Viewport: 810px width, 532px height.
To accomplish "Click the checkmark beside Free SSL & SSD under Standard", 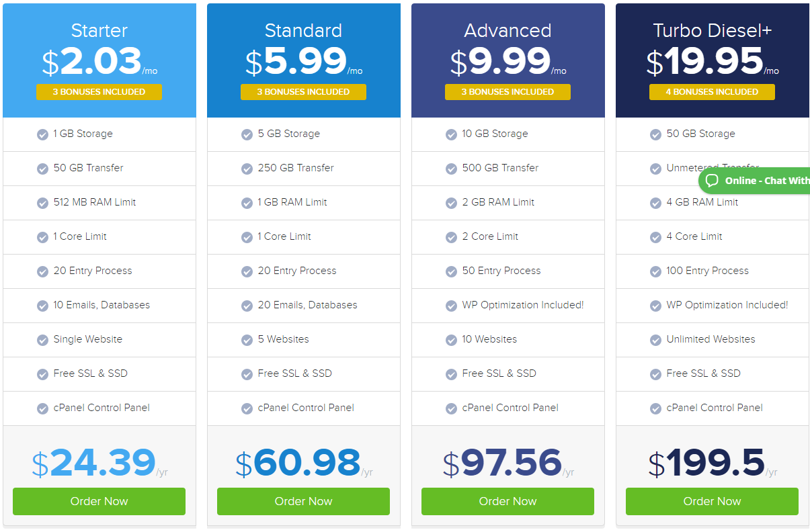I will pos(247,373).
